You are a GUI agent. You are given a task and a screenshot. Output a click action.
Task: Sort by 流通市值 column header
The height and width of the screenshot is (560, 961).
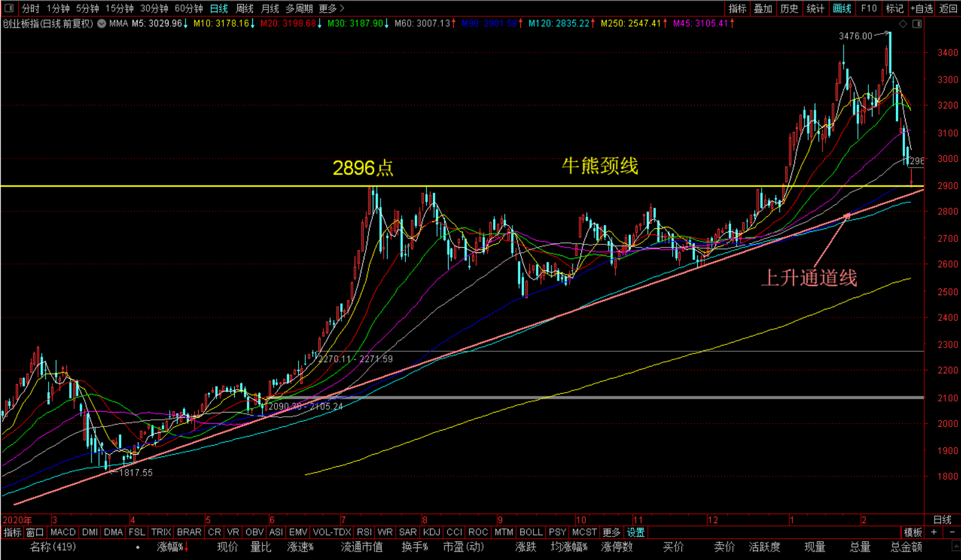(362, 547)
